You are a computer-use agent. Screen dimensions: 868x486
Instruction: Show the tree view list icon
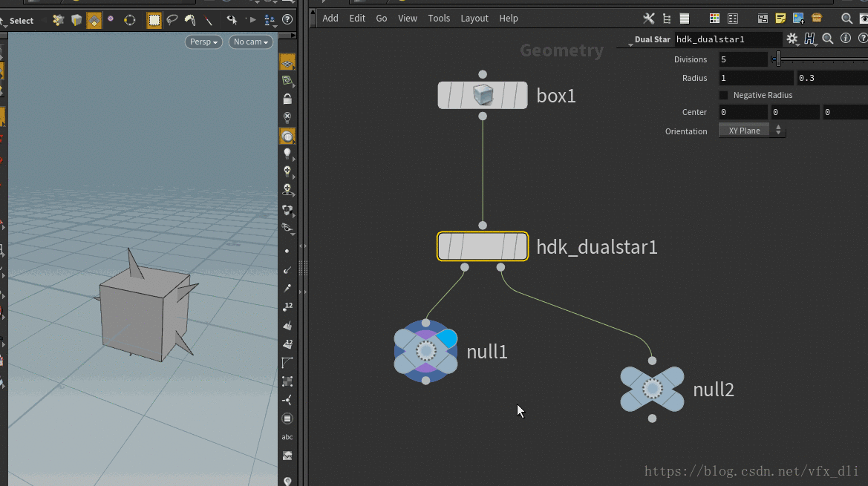pos(667,19)
